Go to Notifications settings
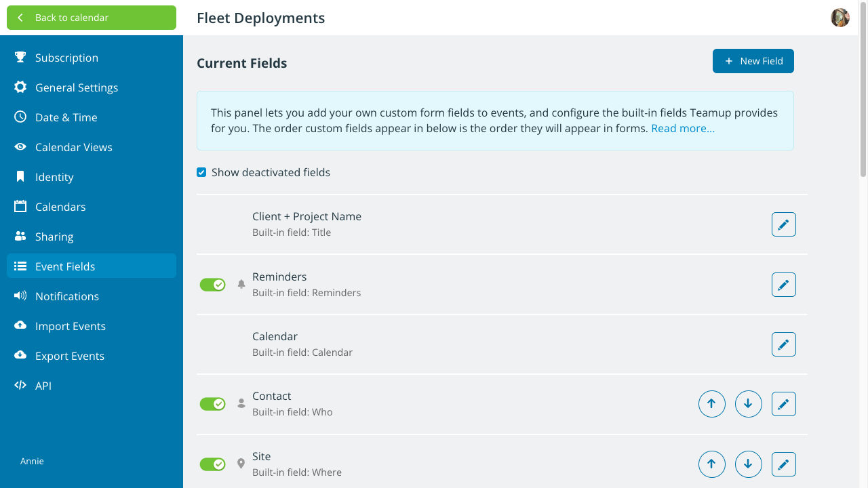 pyautogui.click(x=66, y=296)
